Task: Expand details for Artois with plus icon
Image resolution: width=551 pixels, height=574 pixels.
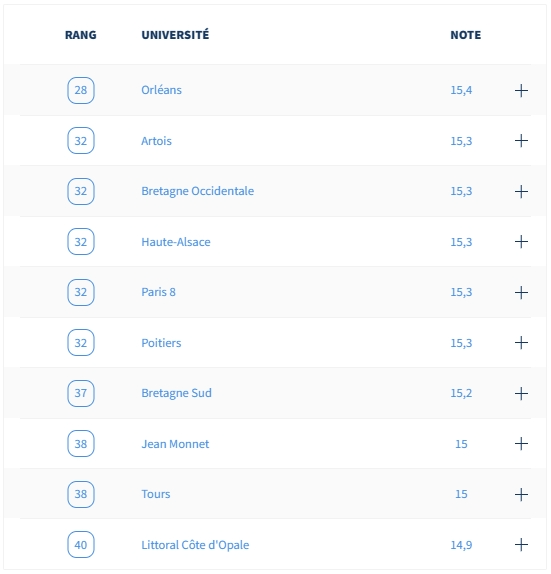Action: click(x=521, y=141)
